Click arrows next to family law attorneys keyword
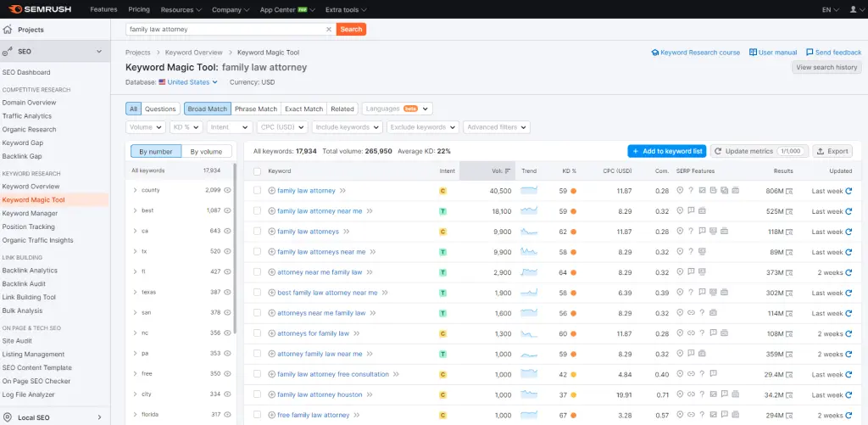This screenshot has height=425, width=868. point(347,232)
